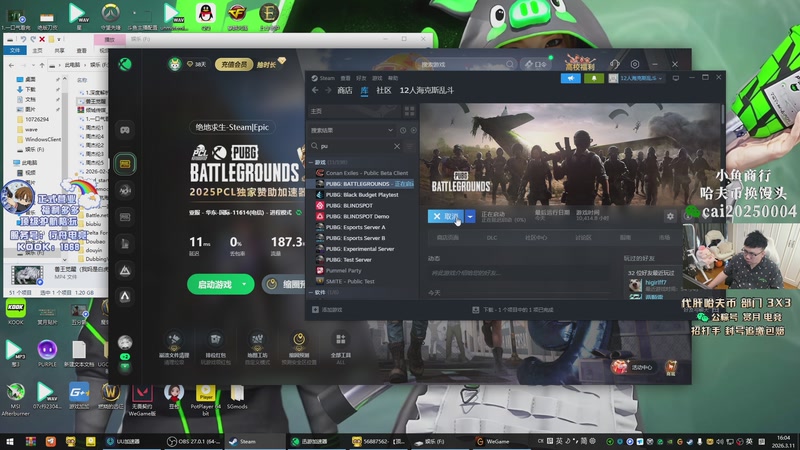Open PUBG game settings gear in Steam

tap(670, 216)
